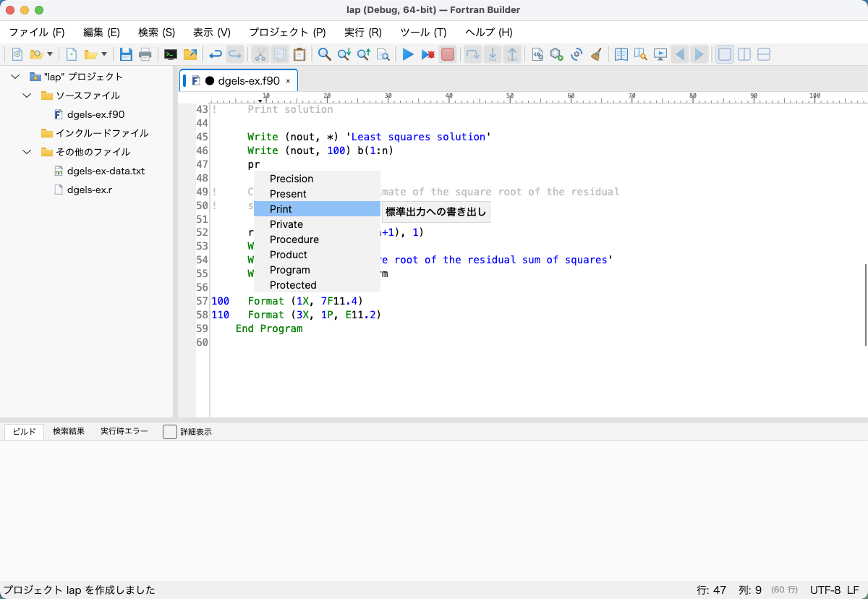Switch to single pane editor layout
The image size is (868, 599).
click(724, 54)
